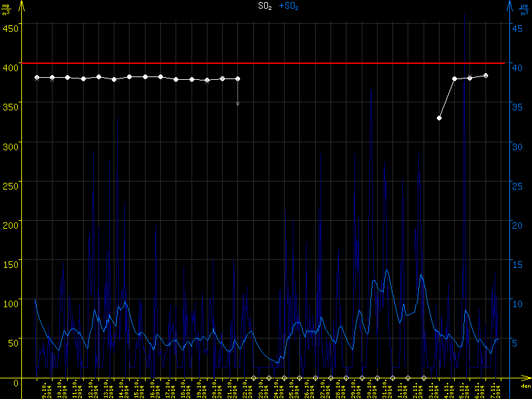Select the last white data point
This screenshot has width=532, height=399.
tap(485, 76)
